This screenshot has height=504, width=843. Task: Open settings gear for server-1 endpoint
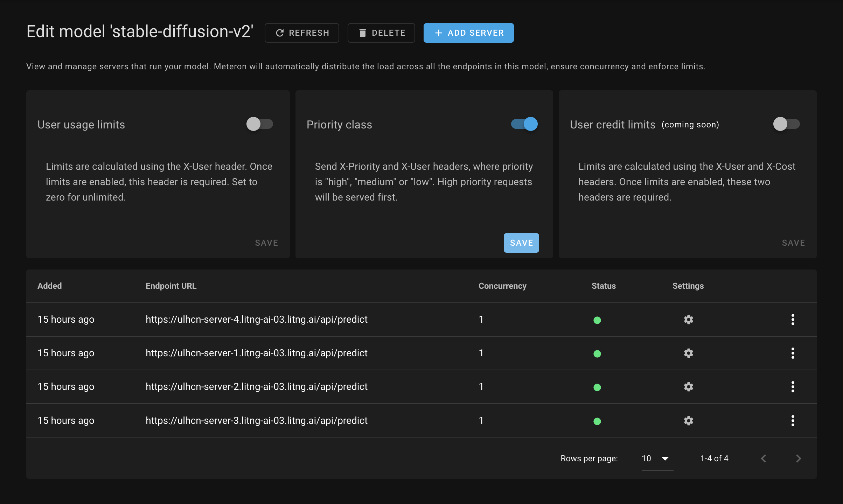688,353
